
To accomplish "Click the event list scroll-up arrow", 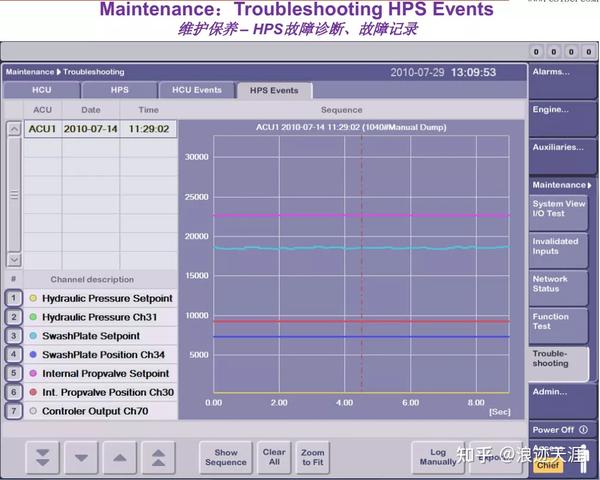I will [x=14, y=129].
